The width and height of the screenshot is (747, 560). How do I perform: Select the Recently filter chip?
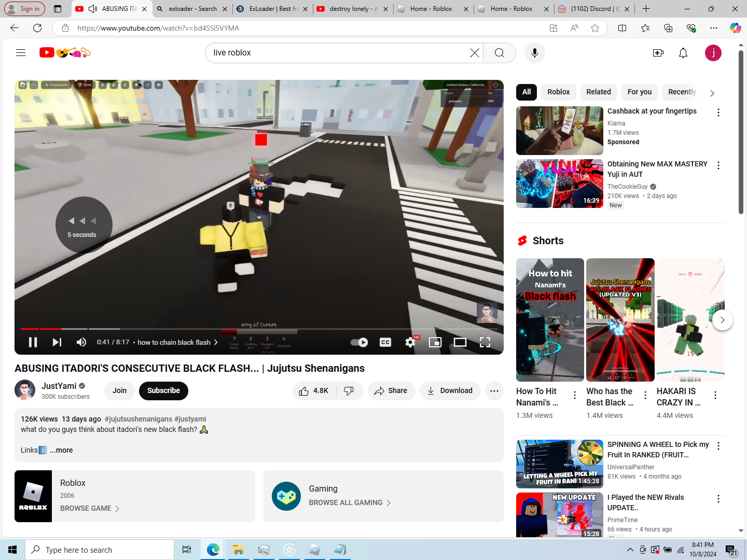pyautogui.click(x=682, y=92)
